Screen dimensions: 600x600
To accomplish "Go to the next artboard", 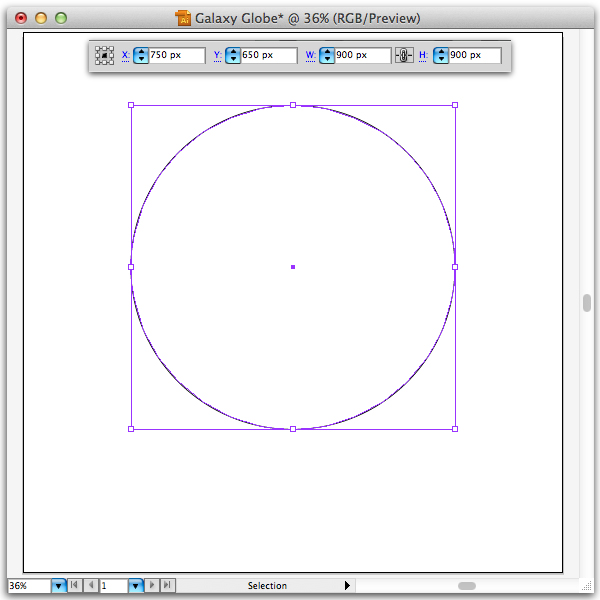I will (x=152, y=585).
